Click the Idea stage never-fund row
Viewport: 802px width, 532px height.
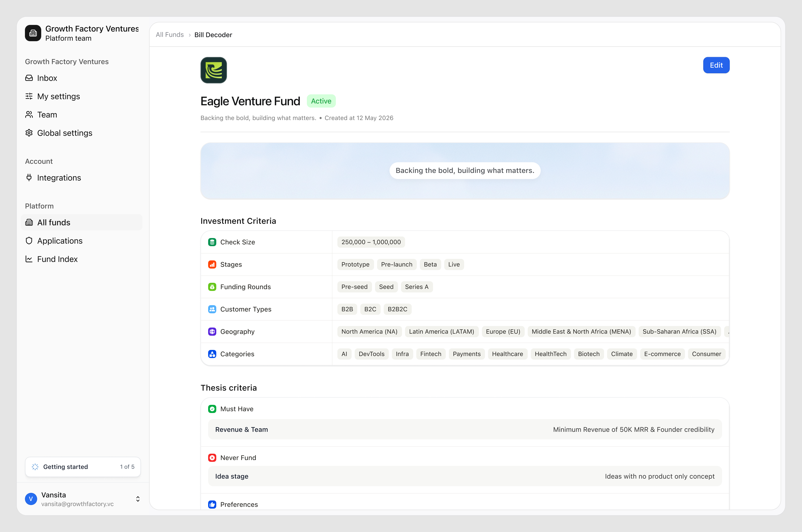coord(465,476)
